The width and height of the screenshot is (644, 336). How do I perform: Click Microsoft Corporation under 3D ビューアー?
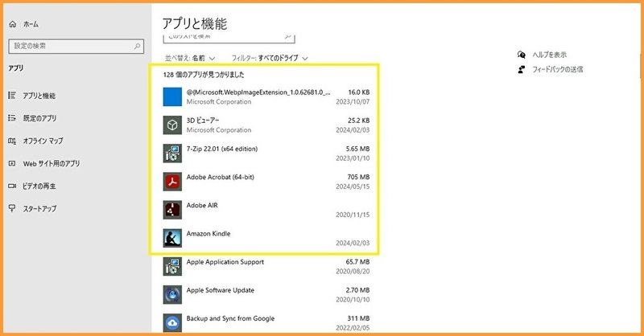click(x=219, y=130)
